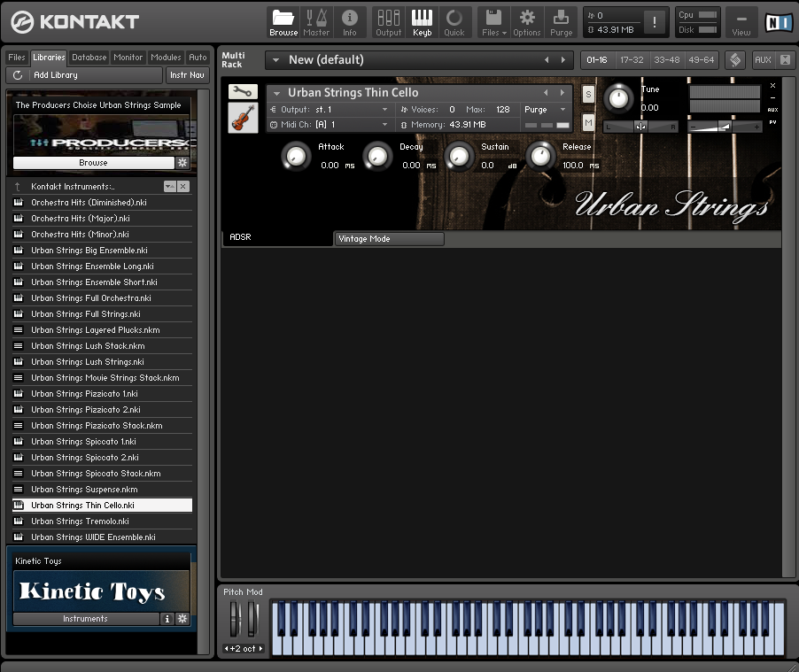
Task: Show rack page 33-48
Action: (666, 60)
